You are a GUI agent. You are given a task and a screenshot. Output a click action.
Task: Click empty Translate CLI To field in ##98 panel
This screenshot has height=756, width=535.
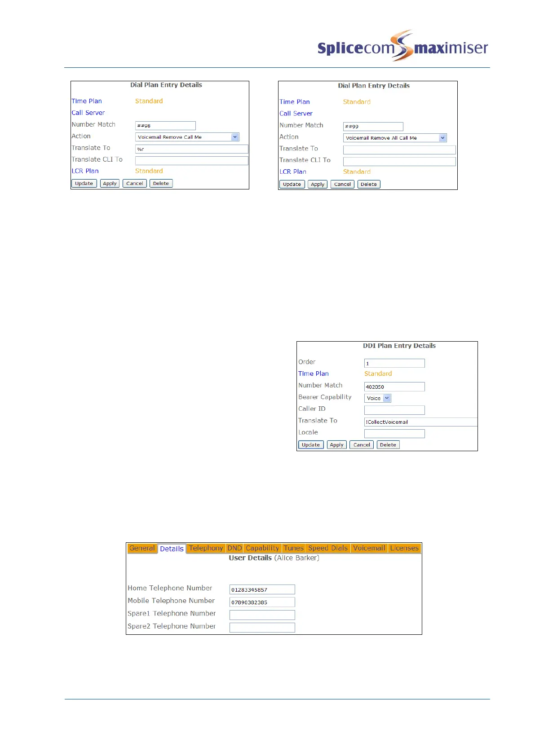192,160
